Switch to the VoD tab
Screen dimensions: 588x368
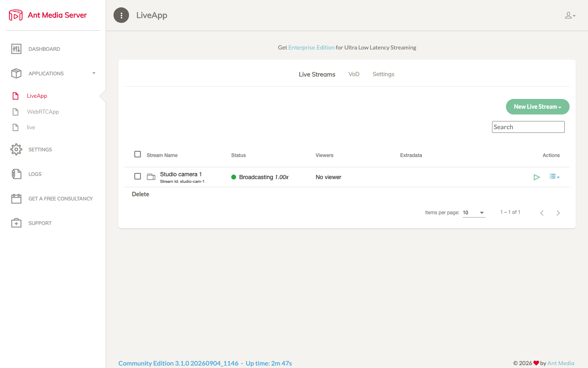354,74
